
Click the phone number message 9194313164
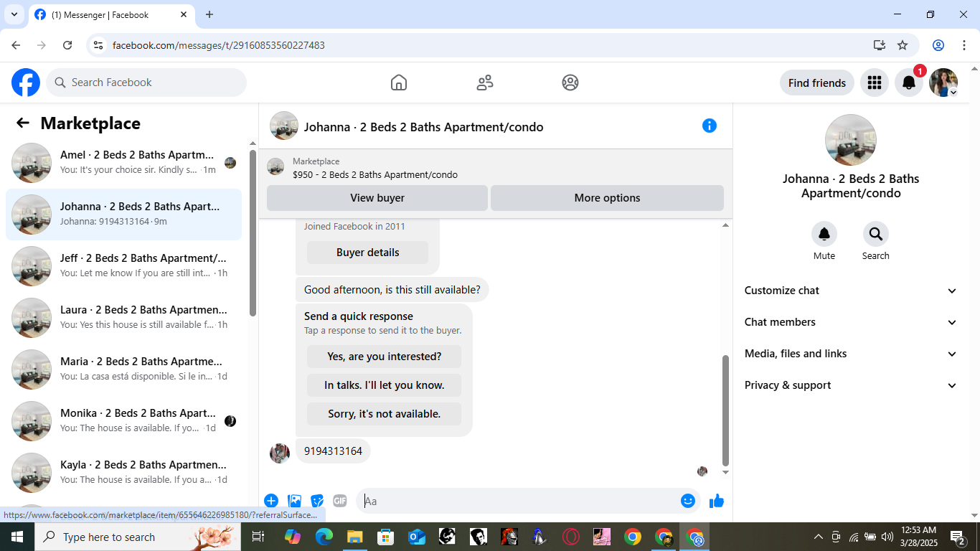(x=333, y=451)
